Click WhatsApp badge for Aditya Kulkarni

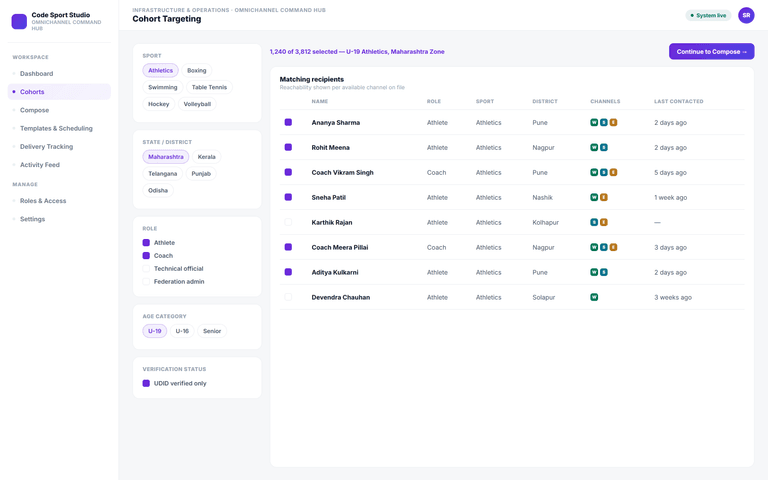tap(594, 272)
